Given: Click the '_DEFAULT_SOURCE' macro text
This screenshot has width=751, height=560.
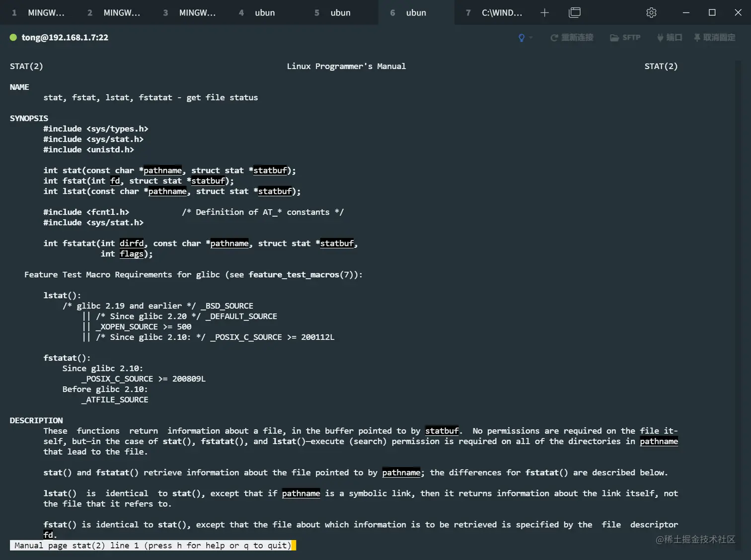Looking at the screenshot, I should click(241, 317).
